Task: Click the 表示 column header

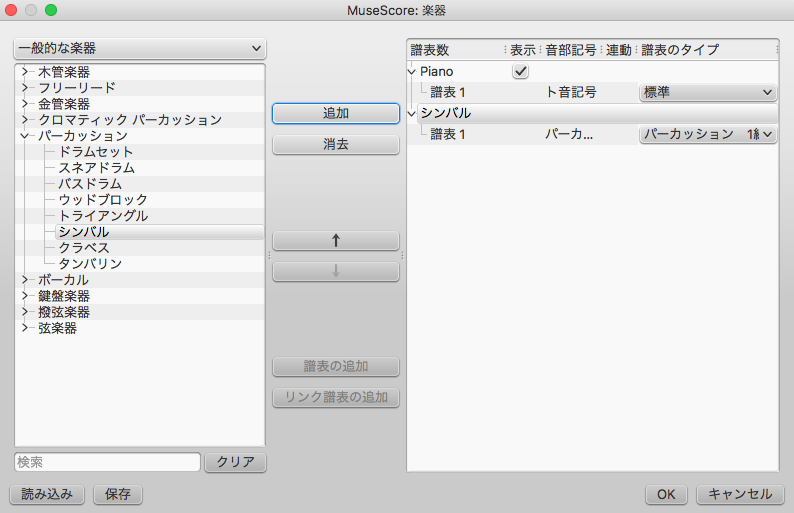Action: point(523,50)
